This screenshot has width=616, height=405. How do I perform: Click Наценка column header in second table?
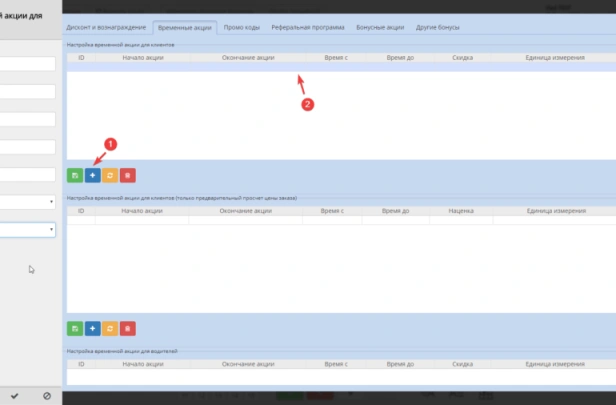tap(460, 211)
